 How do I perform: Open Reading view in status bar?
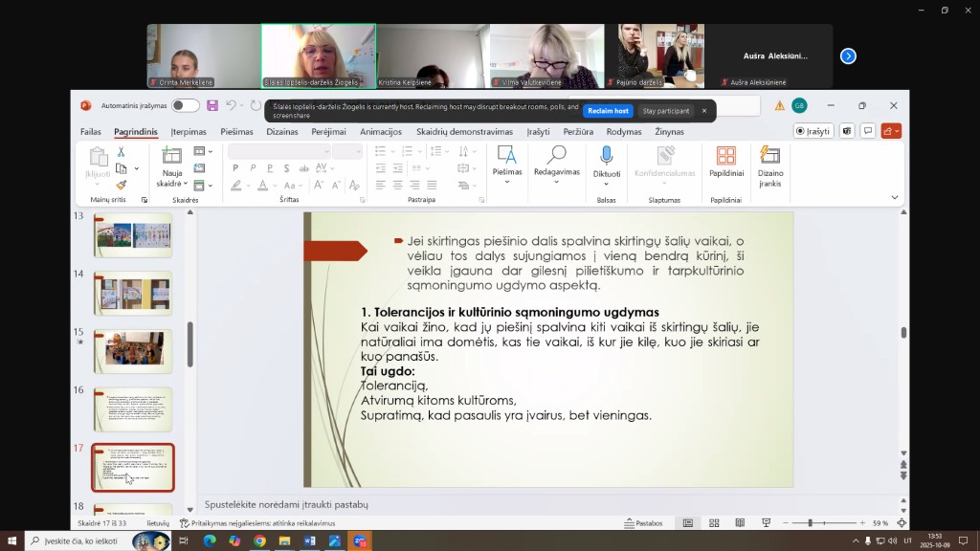(740, 523)
